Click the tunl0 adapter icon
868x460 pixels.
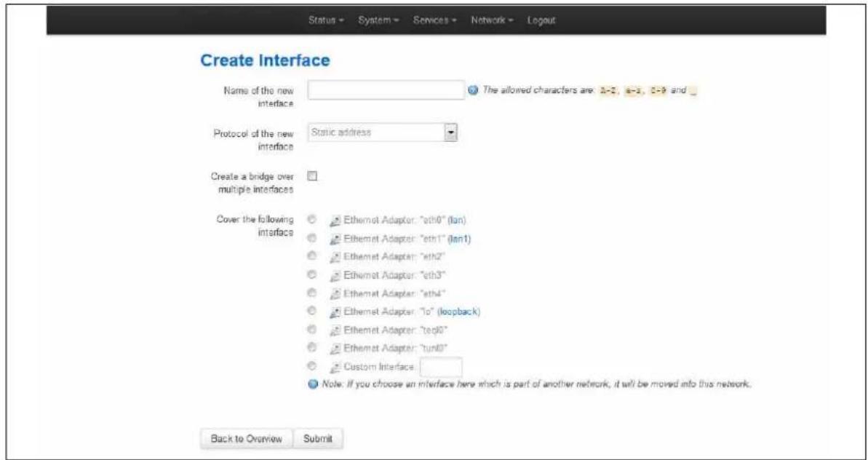click(x=335, y=348)
